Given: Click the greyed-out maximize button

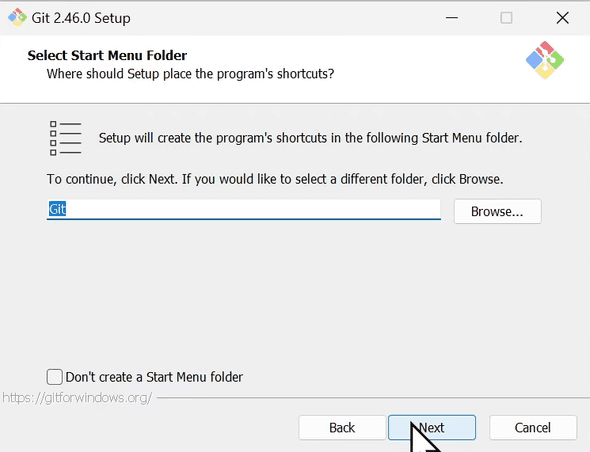Looking at the screenshot, I should click(506, 18).
